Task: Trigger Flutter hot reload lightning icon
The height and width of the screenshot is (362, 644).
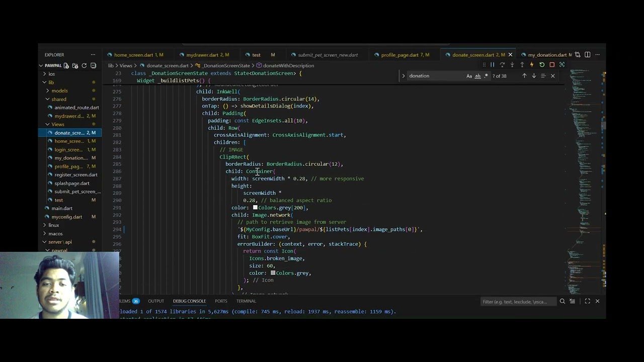Action: point(532,65)
